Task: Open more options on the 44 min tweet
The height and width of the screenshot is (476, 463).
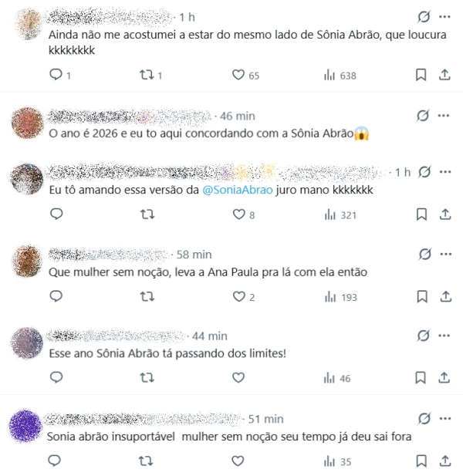Action: click(x=444, y=336)
